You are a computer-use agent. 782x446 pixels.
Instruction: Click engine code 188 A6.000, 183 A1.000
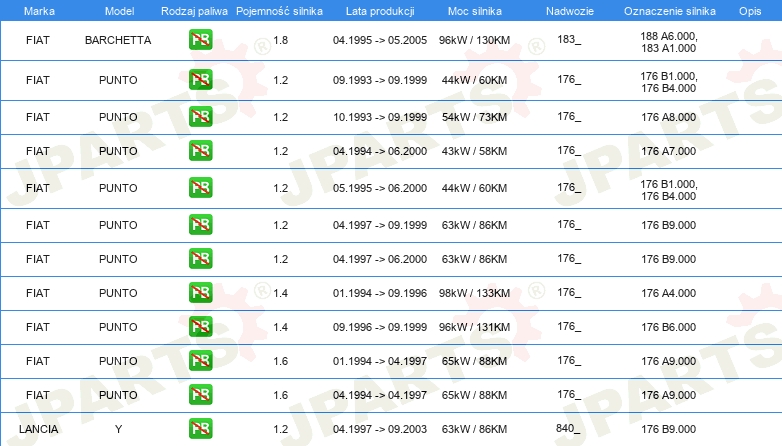point(669,42)
